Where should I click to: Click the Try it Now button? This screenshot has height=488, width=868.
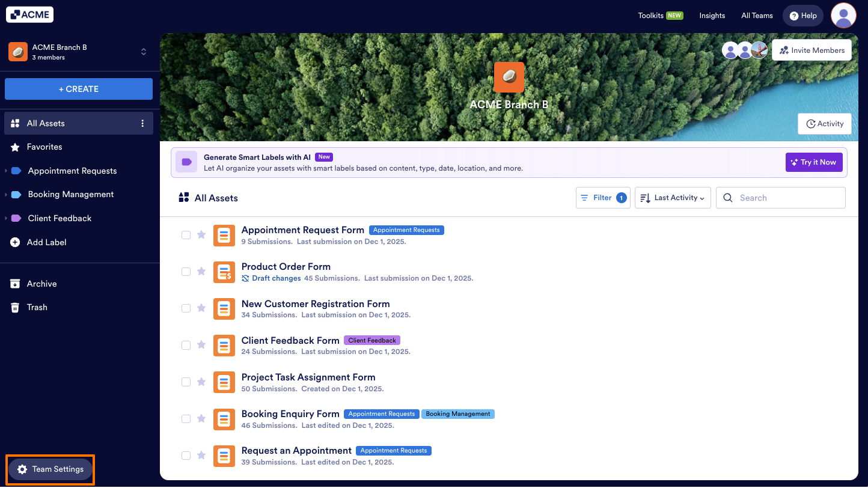coord(814,162)
